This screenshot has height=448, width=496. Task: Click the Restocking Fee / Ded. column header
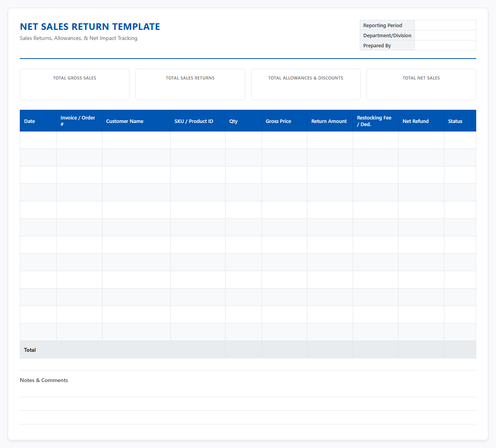tap(376, 121)
